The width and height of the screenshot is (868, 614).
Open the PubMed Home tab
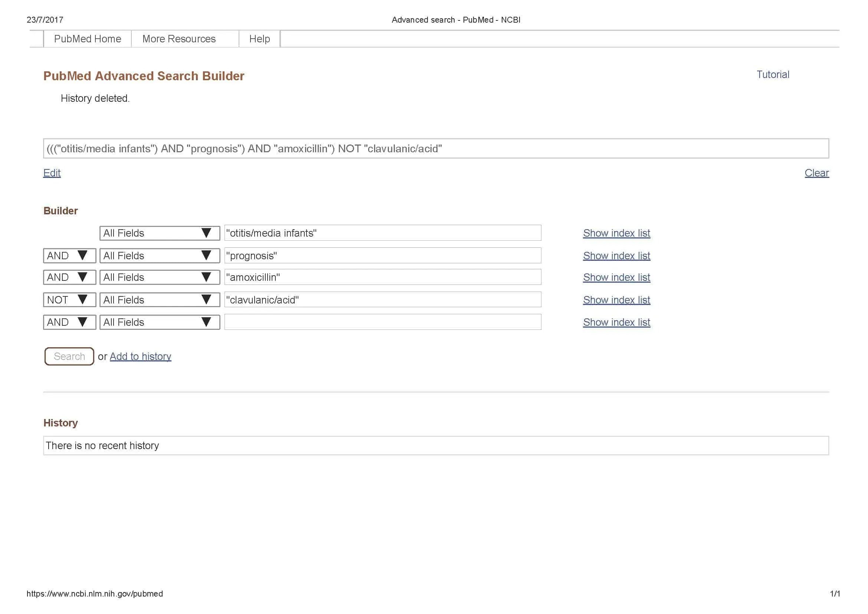click(x=87, y=39)
